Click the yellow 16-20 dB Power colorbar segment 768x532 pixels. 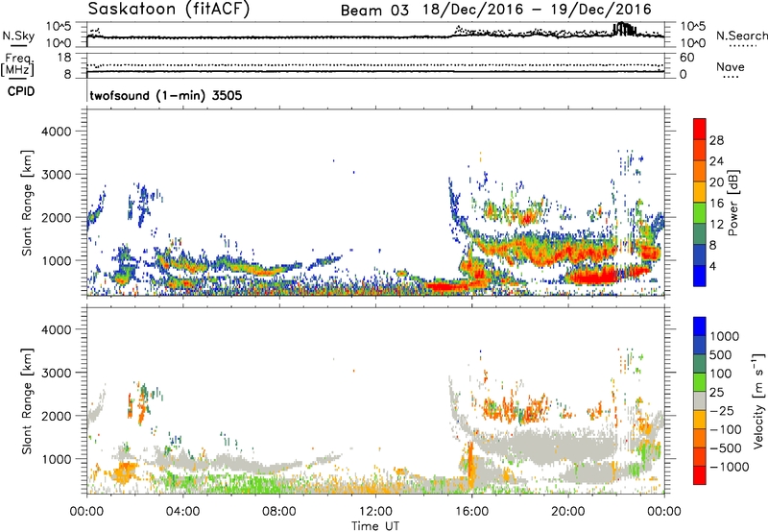pos(700,192)
